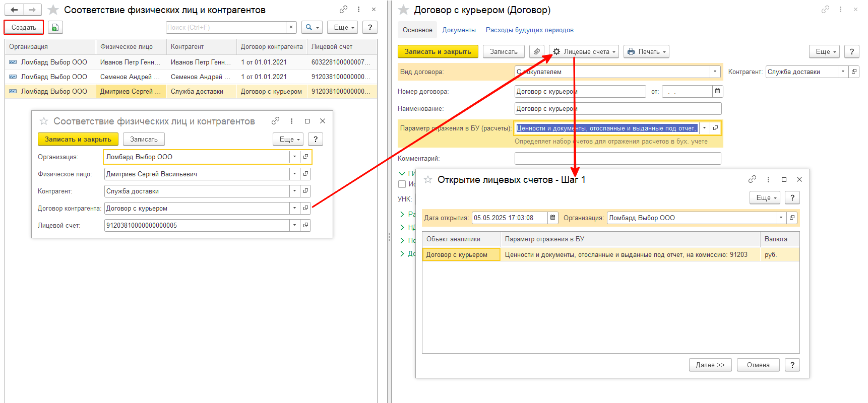Open the Организация item in the Шаг 1 dialog

[792, 218]
